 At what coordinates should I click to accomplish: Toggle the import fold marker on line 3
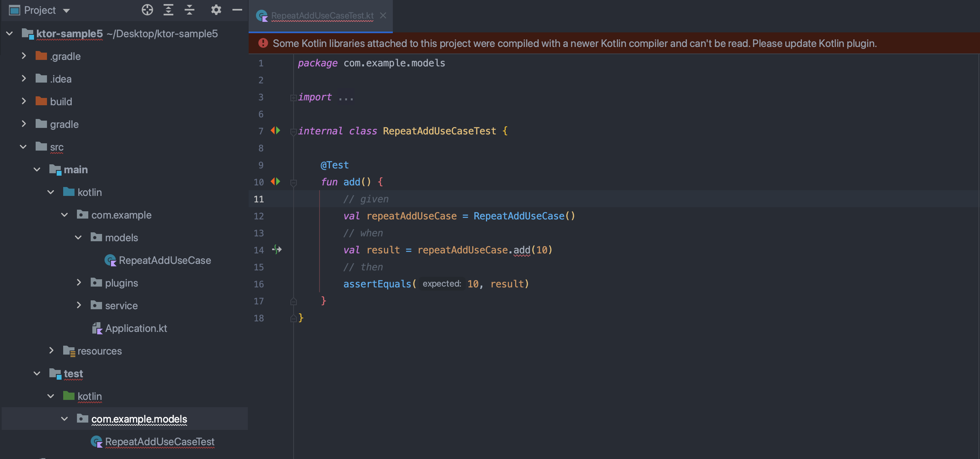point(293,98)
